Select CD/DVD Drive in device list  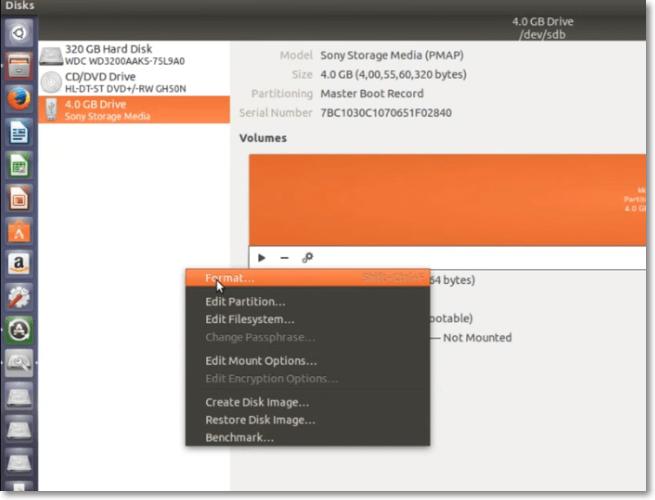pos(134,82)
